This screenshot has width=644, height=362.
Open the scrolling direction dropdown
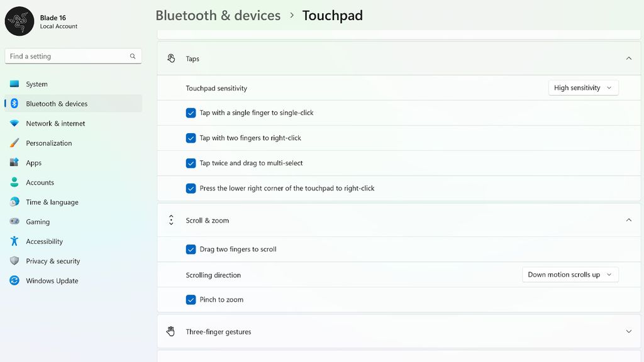(569, 274)
